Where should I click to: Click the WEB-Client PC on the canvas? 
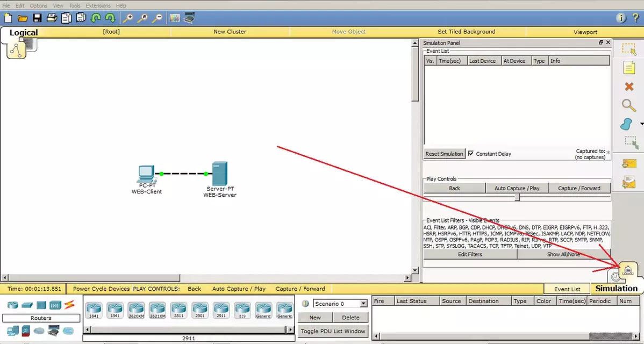click(146, 174)
